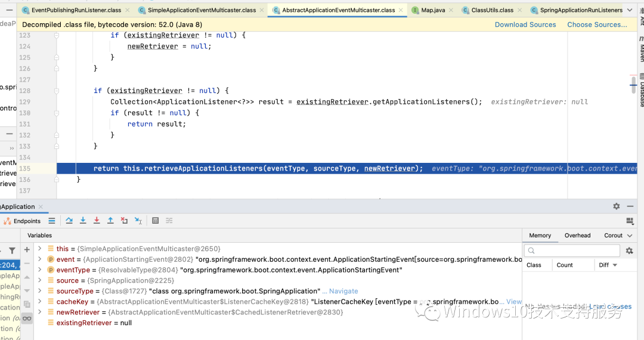Toggle code fold marker on line 136
The height and width of the screenshot is (340, 644).
tap(57, 180)
